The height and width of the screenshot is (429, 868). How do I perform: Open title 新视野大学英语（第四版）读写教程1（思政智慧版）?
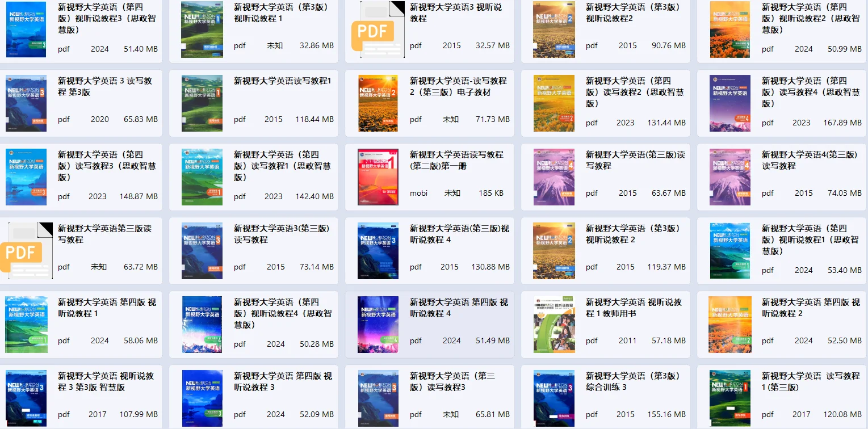[283, 166]
